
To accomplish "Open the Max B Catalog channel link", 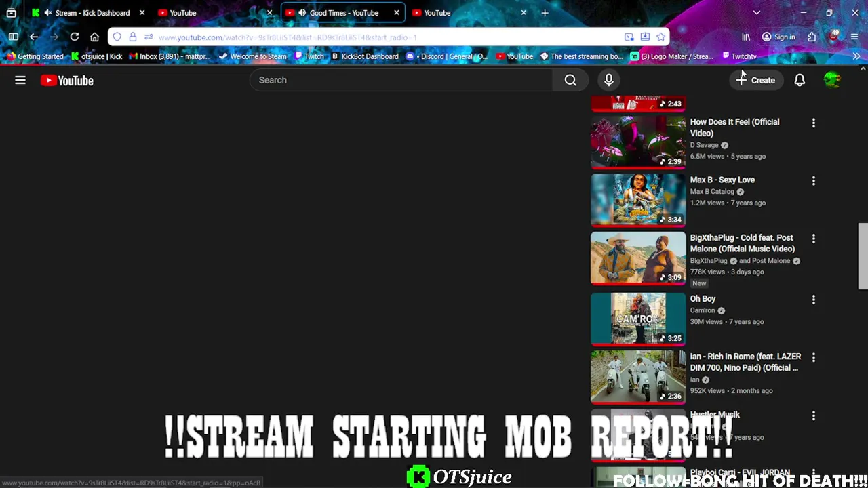I will click(712, 191).
